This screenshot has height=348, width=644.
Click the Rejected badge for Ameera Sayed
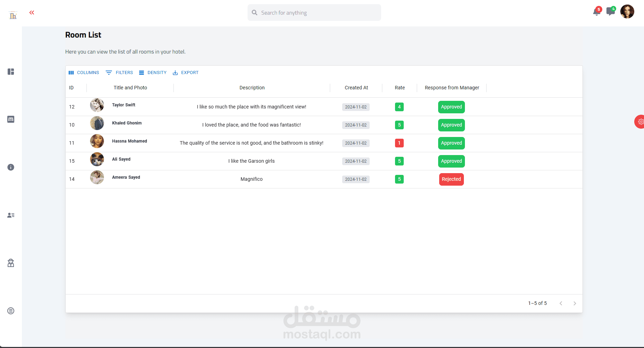click(x=451, y=179)
